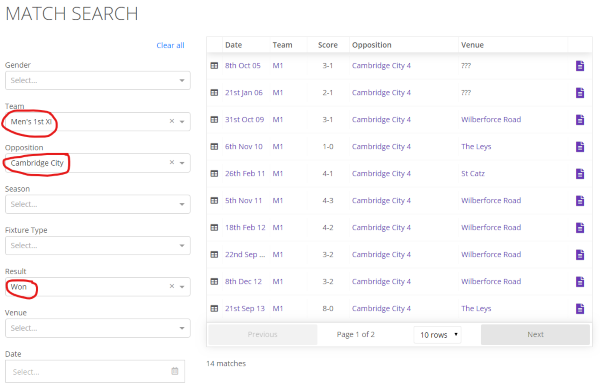Click table icon beside 8th Oct 05
This screenshot has height=389, width=600.
pos(214,66)
